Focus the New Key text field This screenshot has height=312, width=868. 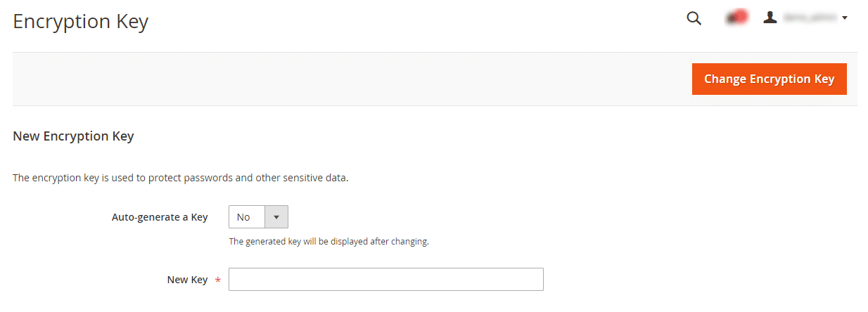(x=385, y=280)
